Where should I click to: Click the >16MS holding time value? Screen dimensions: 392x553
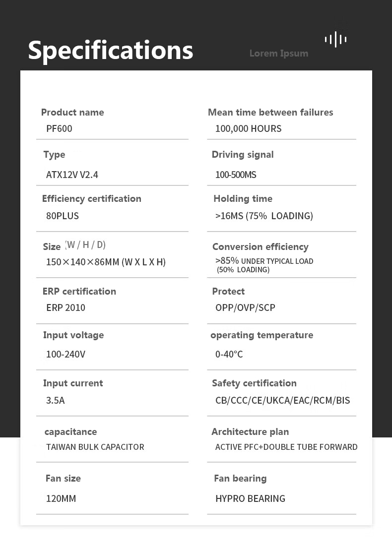pos(264,216)
